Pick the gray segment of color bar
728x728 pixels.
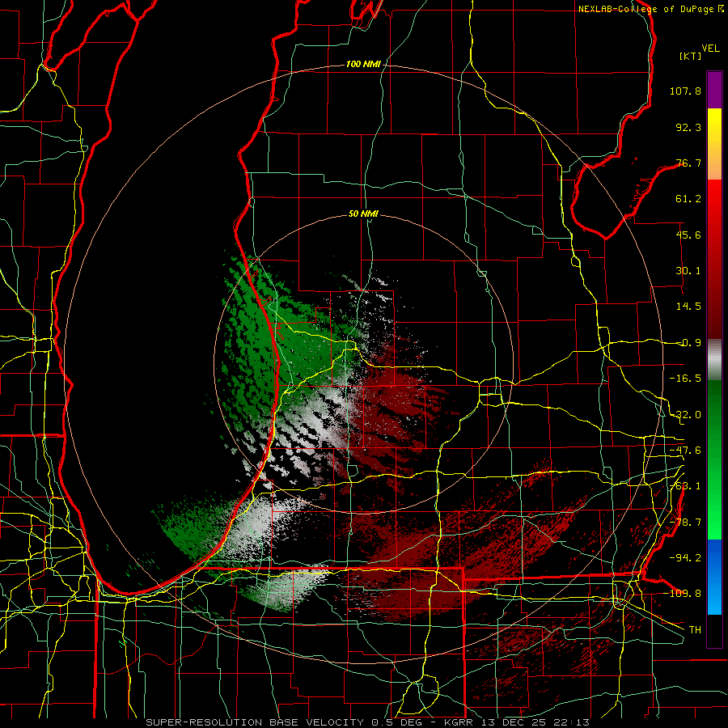714,359
